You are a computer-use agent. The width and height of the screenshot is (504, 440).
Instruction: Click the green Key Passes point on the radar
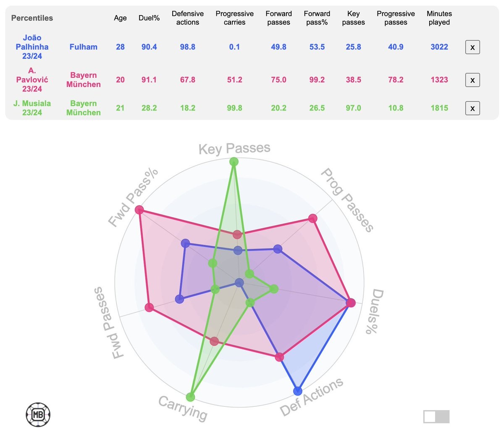coord(234,162)
